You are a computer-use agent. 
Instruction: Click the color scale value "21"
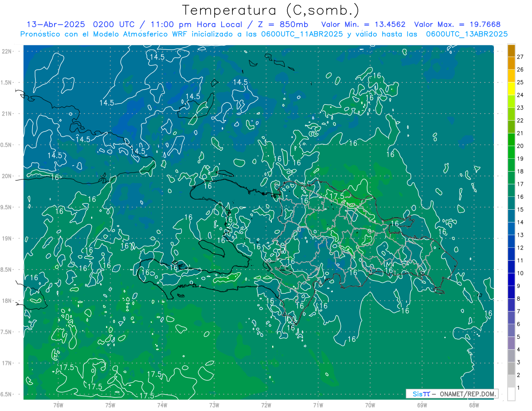click(520, 133)
